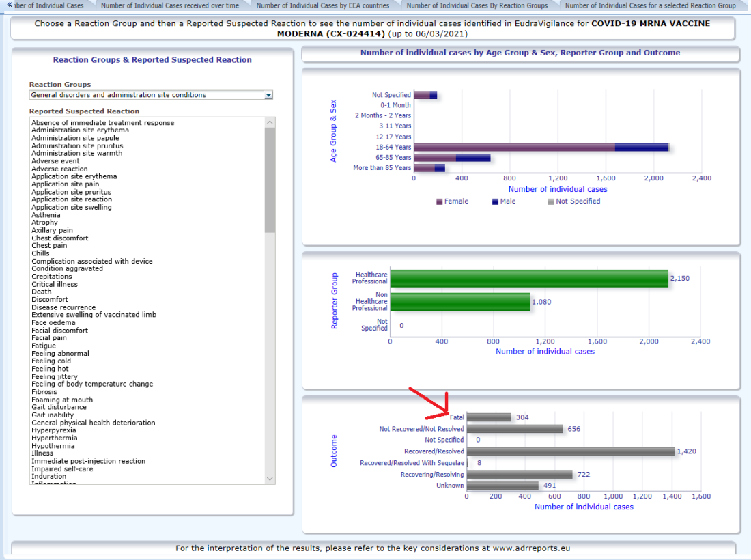
Task: Select Feeling jittery entry
Action: 54,376
